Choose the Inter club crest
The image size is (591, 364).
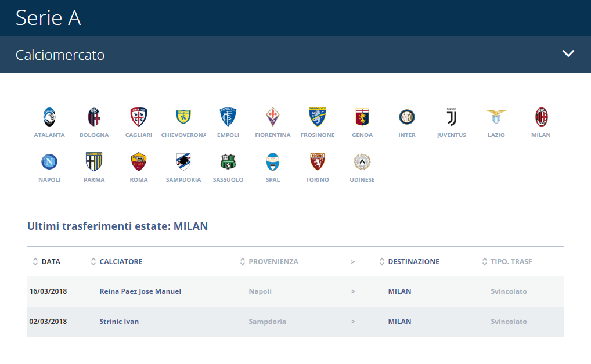click(407, 117)
